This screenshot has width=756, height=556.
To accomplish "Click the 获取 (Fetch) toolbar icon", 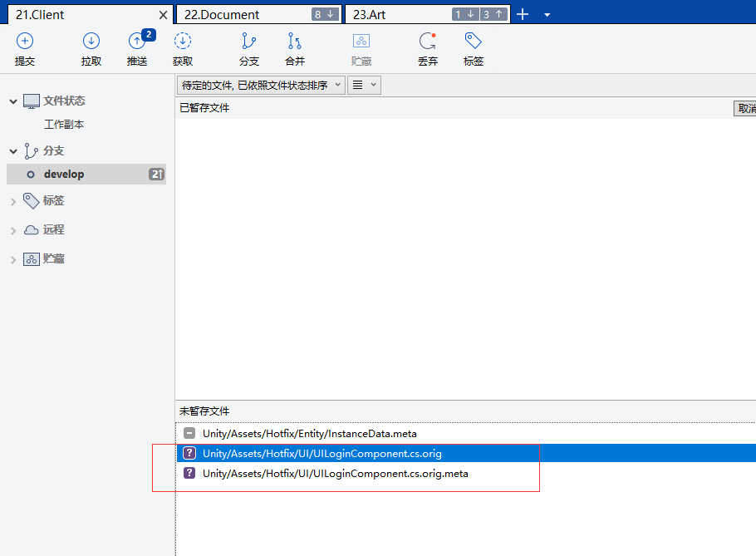I will click(183, 42).
